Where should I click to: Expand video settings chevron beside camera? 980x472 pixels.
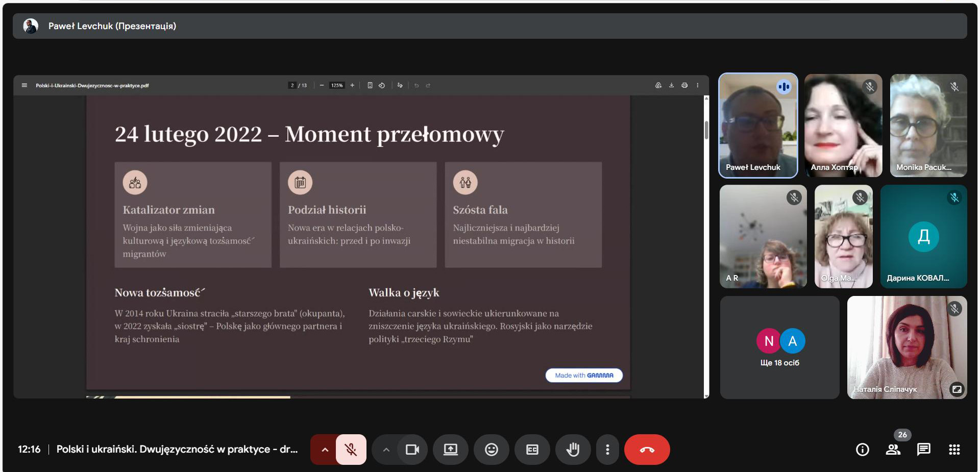tap(386, 450)
